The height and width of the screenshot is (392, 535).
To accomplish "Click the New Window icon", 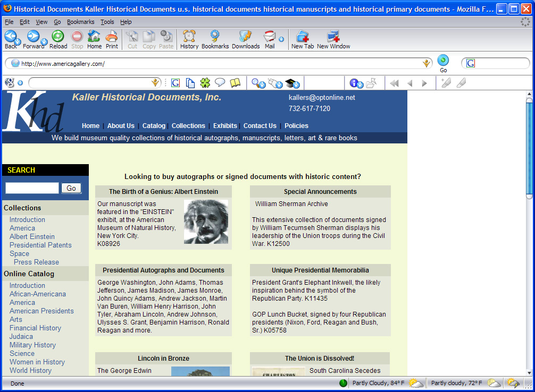I will [333, 36].
